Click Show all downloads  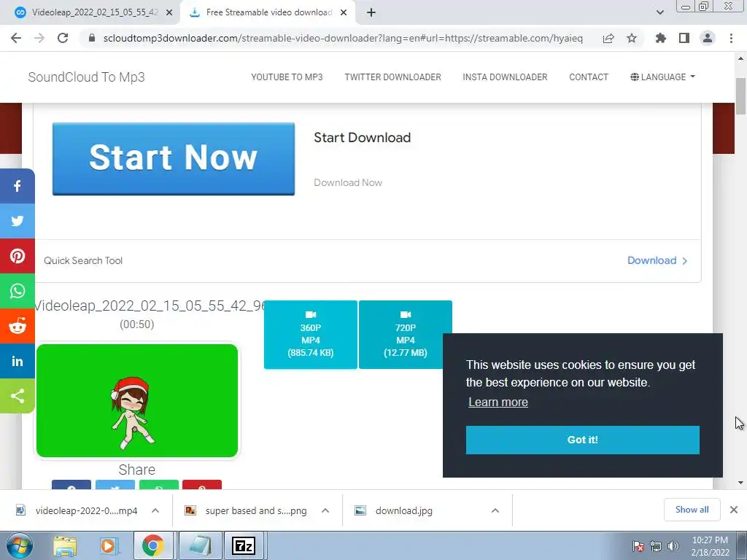pyautogui.click(x=692, y=510)
